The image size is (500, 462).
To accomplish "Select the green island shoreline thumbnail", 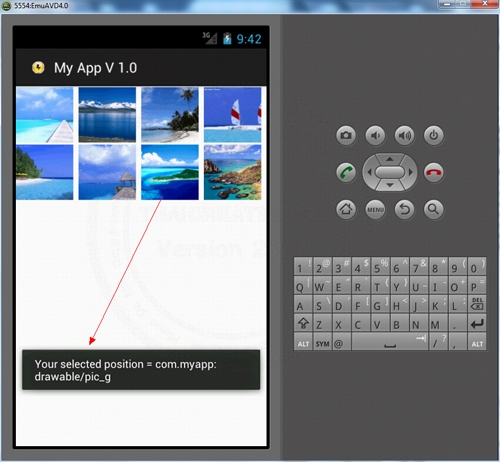I will (45, 172).
